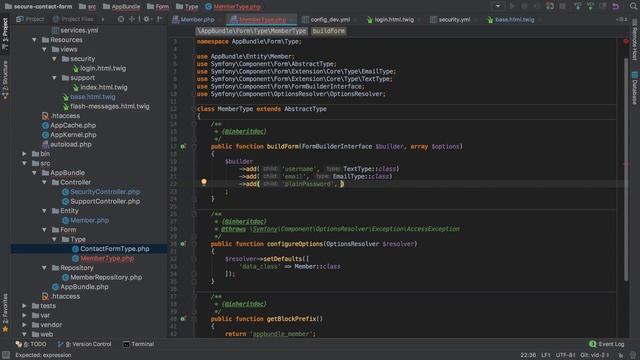
Task: Click buildForm breadcrumb above editor
Action: click(329, 31)
